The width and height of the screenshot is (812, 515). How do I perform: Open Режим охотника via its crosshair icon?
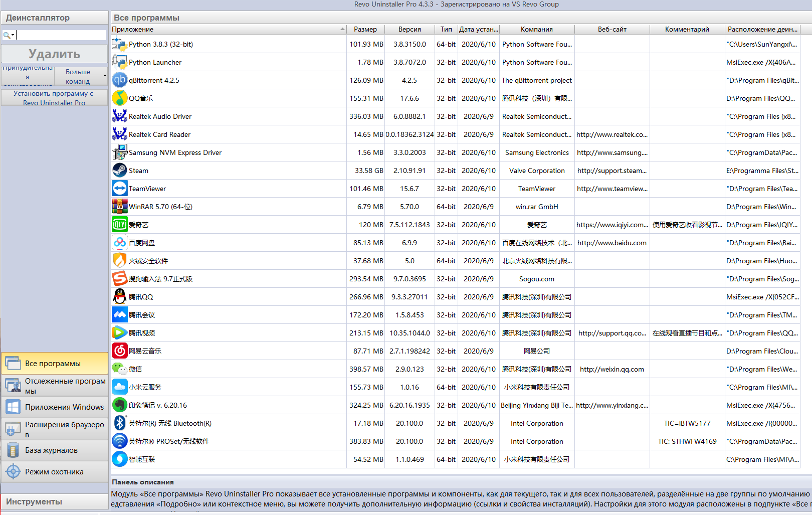13,472
